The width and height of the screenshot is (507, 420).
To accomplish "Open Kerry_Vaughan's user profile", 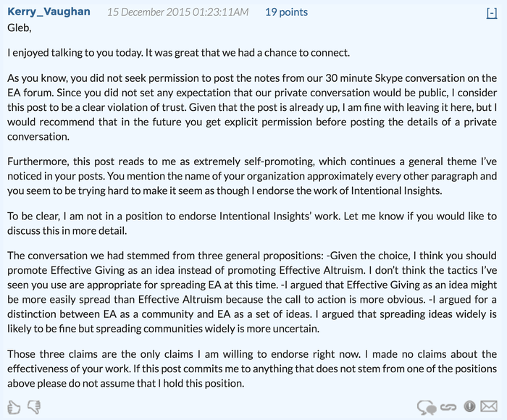I will coord(49,12).
